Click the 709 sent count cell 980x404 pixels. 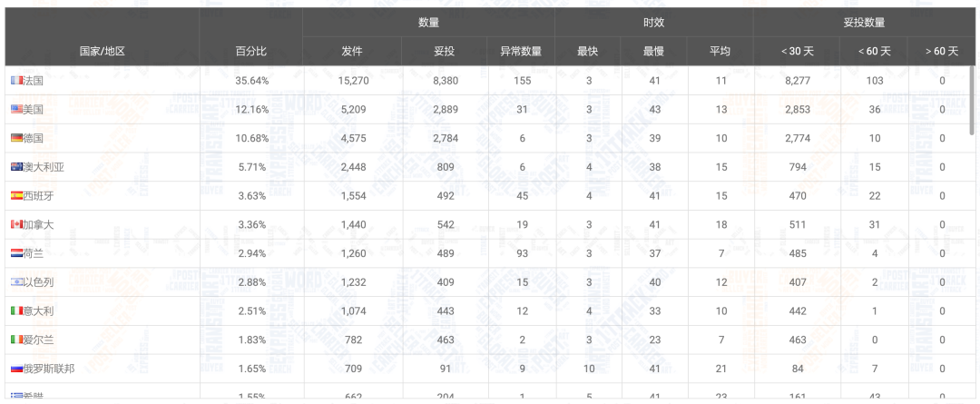pos(353,369)
